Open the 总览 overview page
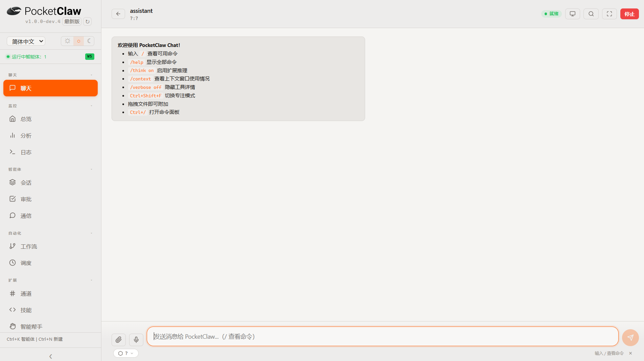The image size is (644, 361). 50,119
